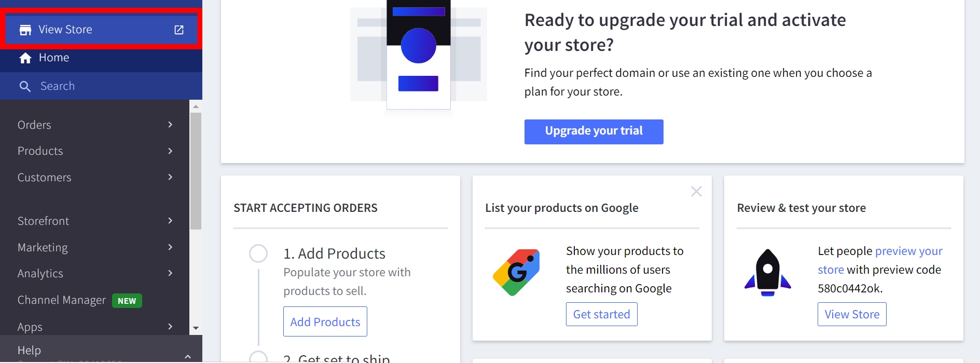Click the rocket icon in review card
Viewport: 980px width, 363px height.
(768, 273)
